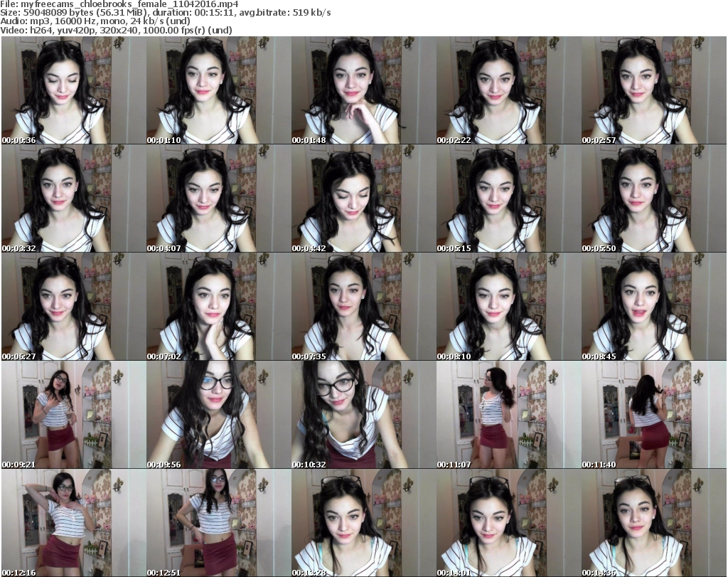Select the thumbnail timestamped 00:04:42
Screen dimensions: 728x577
[363, 199]
